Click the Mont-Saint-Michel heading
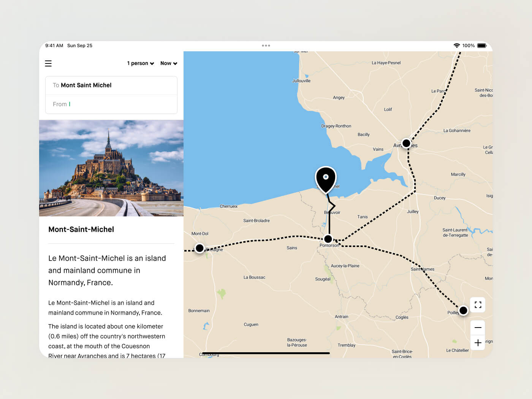This screenshot has height=399, width=532. click(x=81, y=230)
